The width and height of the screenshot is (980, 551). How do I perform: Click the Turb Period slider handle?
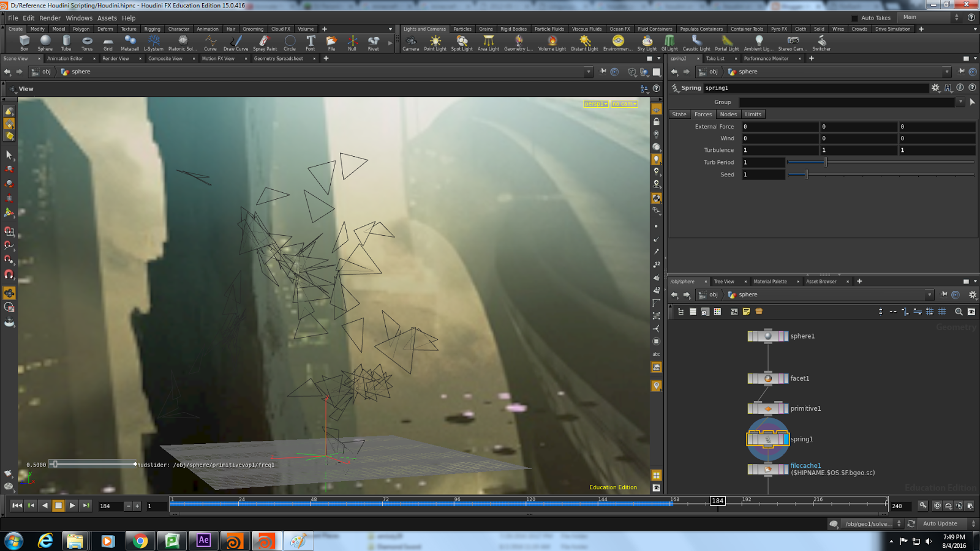(826, 162)
